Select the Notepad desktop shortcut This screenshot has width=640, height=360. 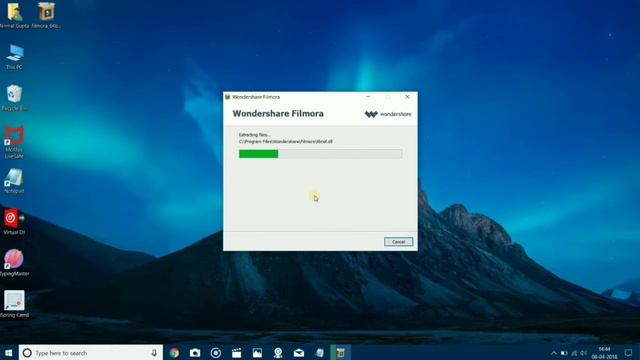tap(15, 181)
